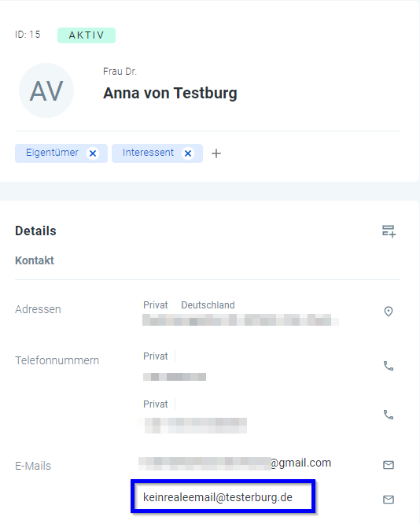Select the Interessent tag chip

[x=148, y=153]
